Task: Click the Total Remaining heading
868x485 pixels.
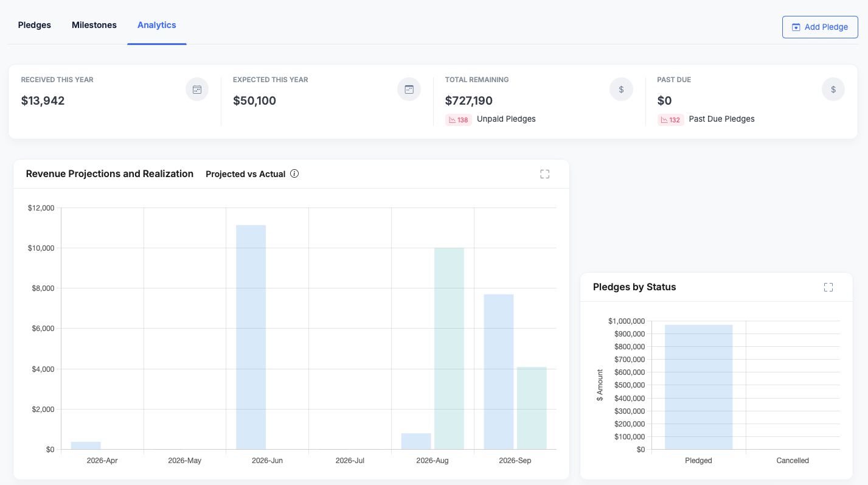Action: 477,80
